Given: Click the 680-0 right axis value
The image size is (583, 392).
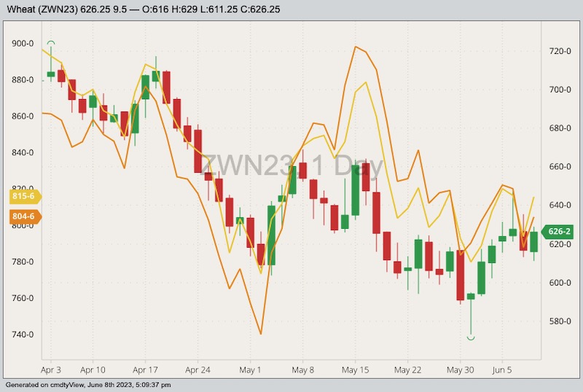Looking at the screenshot, I should [x=560, y=128].
